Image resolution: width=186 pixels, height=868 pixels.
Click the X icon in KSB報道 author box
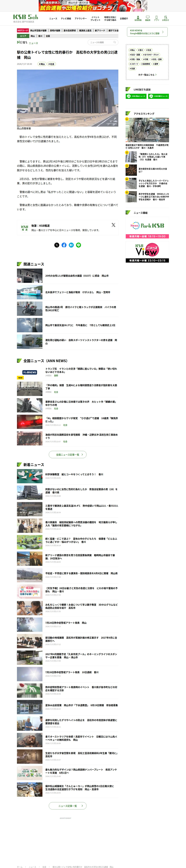point(113,225)
